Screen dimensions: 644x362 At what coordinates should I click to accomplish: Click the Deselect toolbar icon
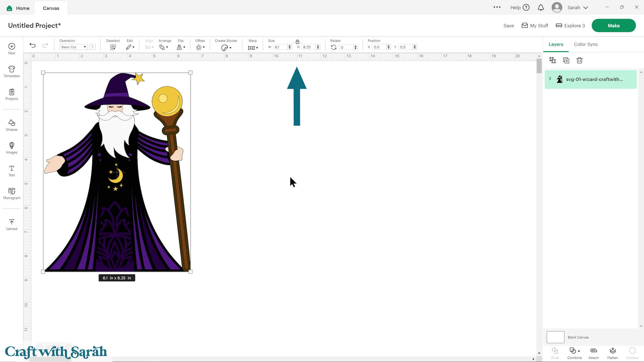[x=113, y=47]
